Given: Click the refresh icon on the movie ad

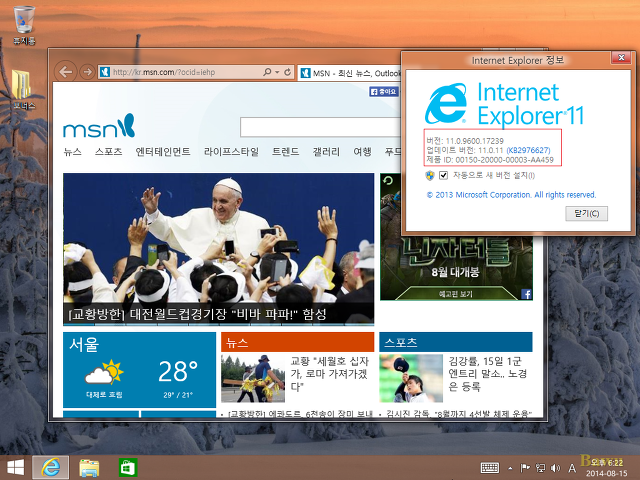Looking at the screenshot, I should (x=388, y=180).
